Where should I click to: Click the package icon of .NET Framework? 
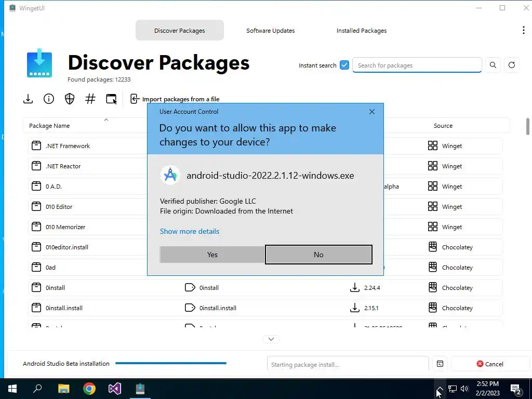(36, 146)
